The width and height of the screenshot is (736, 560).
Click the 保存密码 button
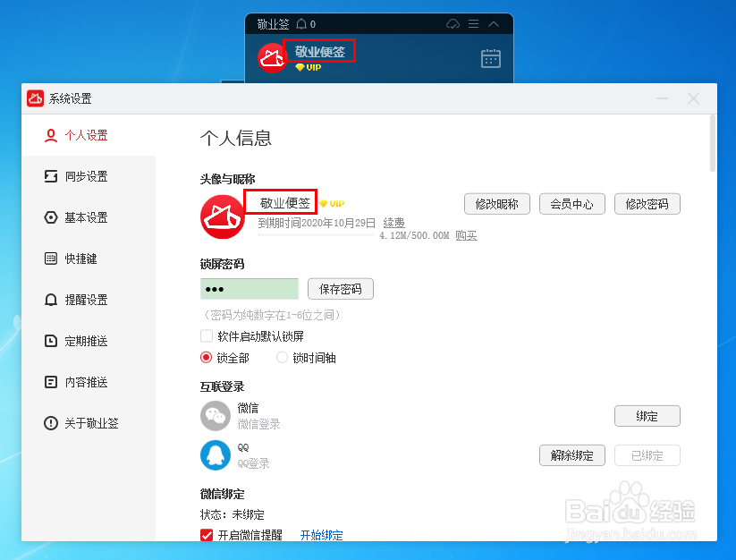341,289
